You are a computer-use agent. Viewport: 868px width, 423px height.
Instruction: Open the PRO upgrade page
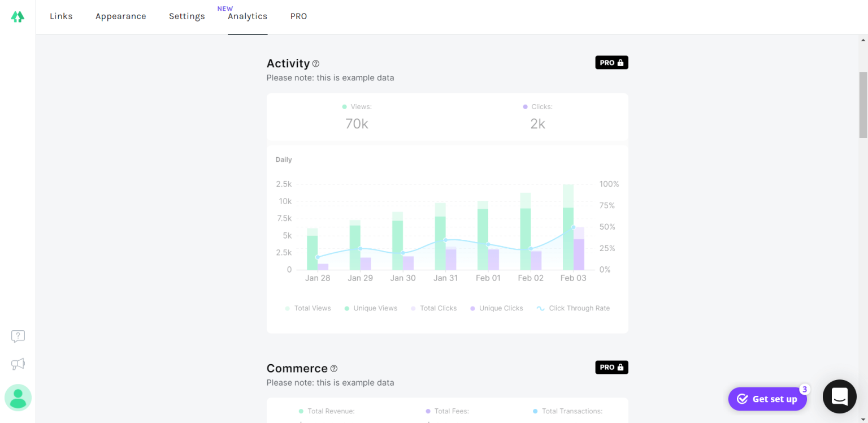click(298, 16)
